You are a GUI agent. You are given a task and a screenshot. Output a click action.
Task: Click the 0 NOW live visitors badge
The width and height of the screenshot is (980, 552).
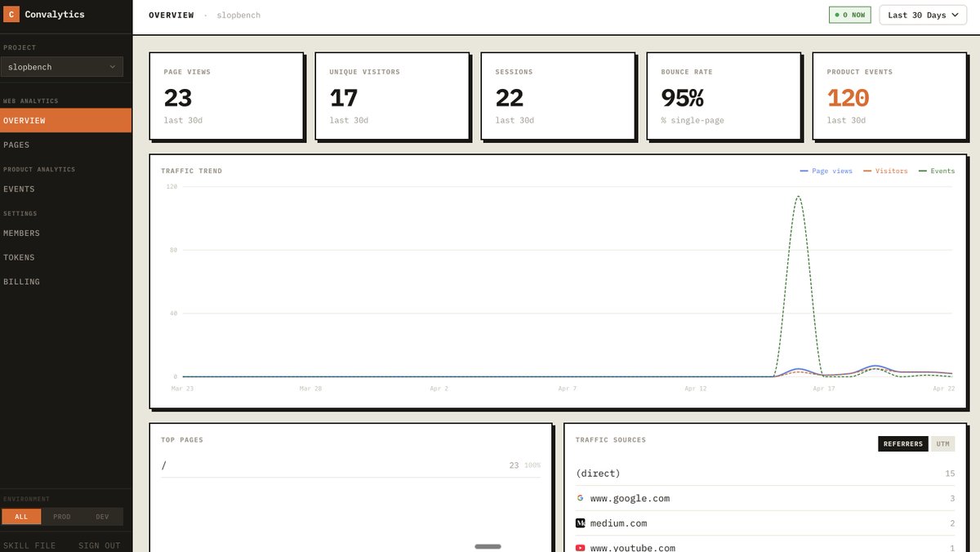(850, 15)
